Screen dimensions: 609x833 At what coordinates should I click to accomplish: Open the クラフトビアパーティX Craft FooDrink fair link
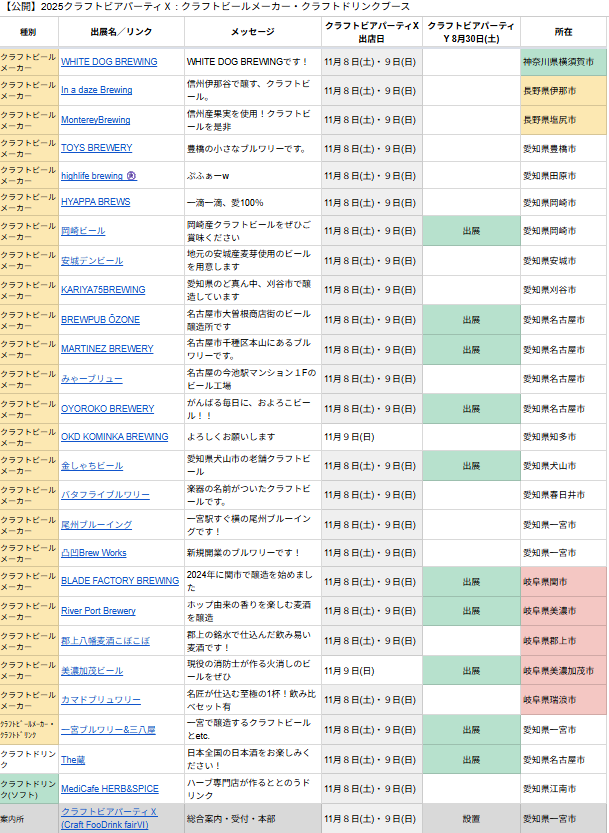pyautogui.click(x=109, y=818)
